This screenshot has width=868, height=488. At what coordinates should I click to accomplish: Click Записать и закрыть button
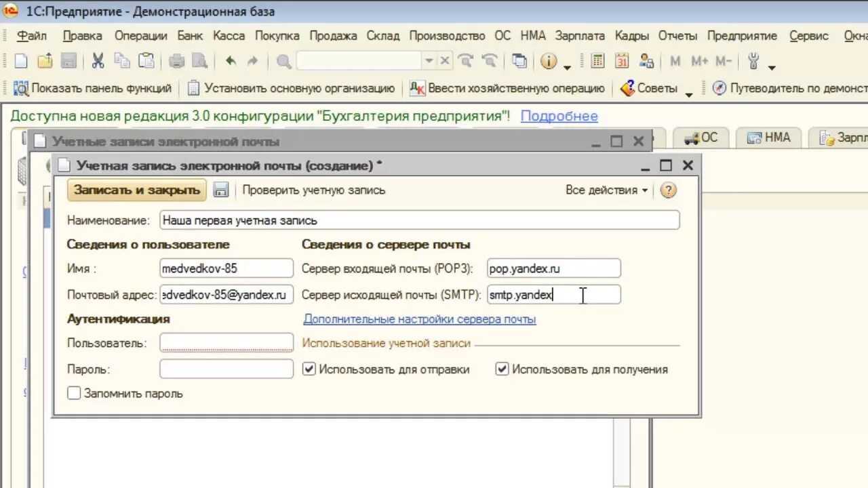point(137,190)
